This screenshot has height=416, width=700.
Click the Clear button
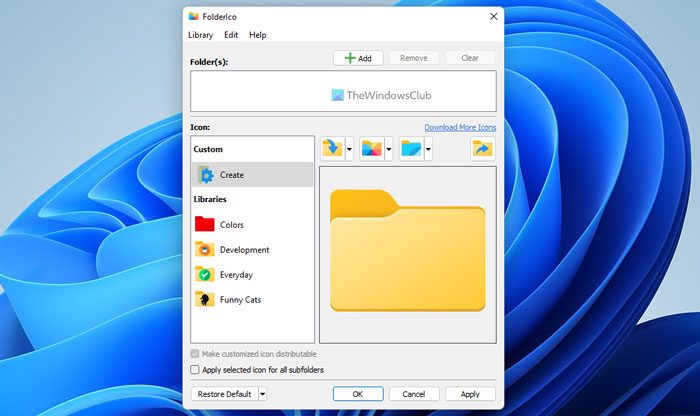tap(470, 58)
